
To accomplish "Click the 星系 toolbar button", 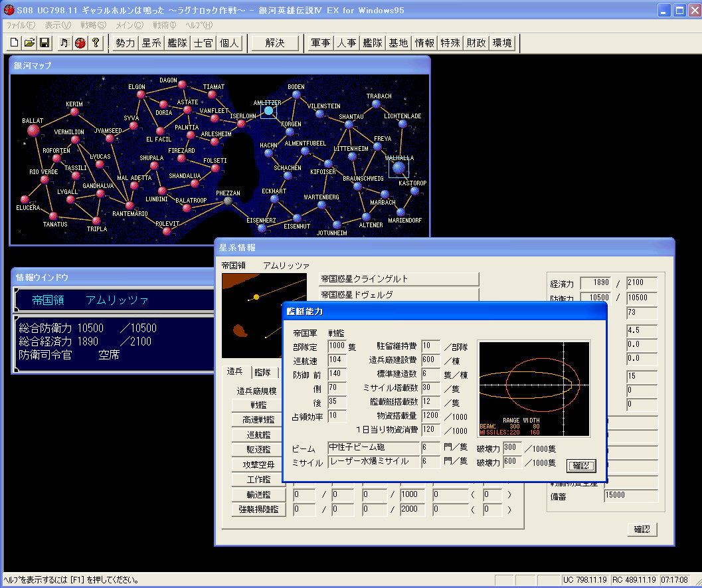I will point(151,43).
